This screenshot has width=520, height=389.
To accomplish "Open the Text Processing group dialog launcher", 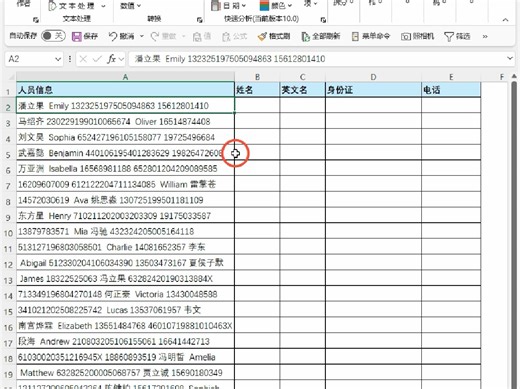I will tap(36, 20).
